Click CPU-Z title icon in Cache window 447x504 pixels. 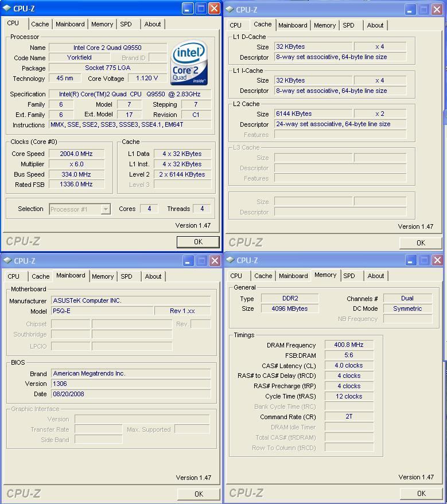[230, 9]
